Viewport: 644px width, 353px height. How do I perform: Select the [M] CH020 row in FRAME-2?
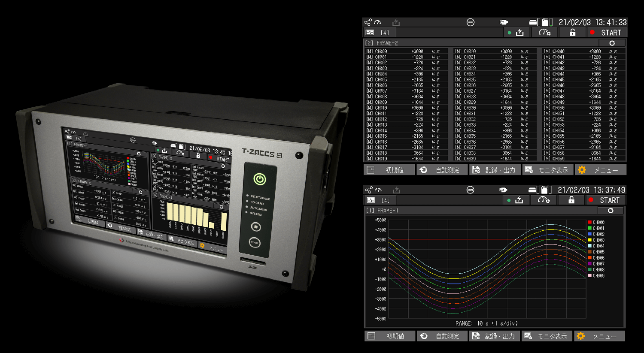[x=494, y=51]
